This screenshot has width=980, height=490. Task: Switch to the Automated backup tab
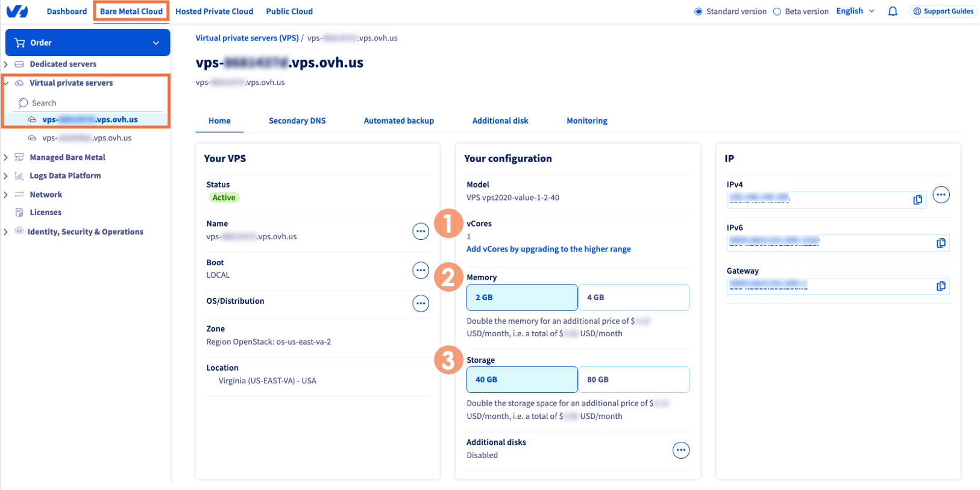click(x=399, y=121)
